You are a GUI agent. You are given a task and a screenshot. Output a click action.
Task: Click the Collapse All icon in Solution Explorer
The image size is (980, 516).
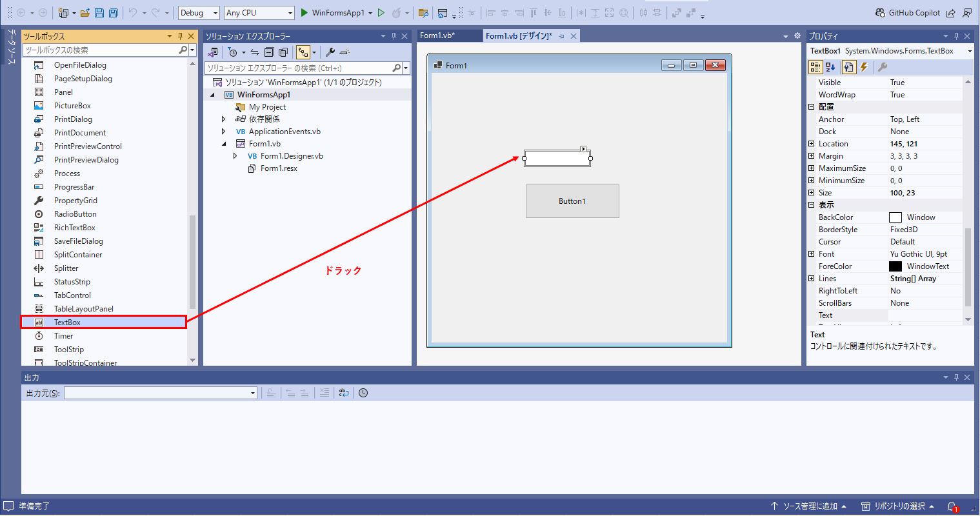(x=269, y=52)
